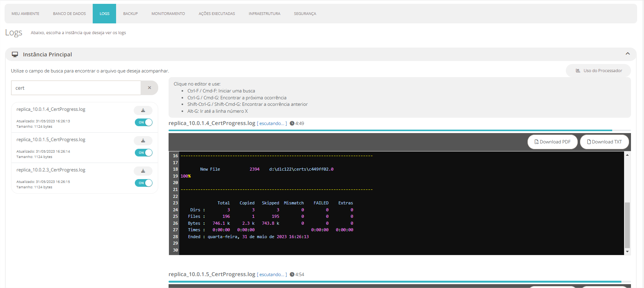644x288 pixels.
Task: Click the log viewer scroll up arrow
Action: pyautogui.click(x=627, y=155)
